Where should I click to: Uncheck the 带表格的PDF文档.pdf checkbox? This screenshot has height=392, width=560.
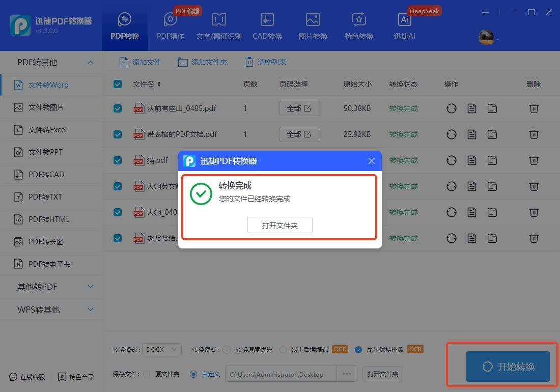coord(118,134)
